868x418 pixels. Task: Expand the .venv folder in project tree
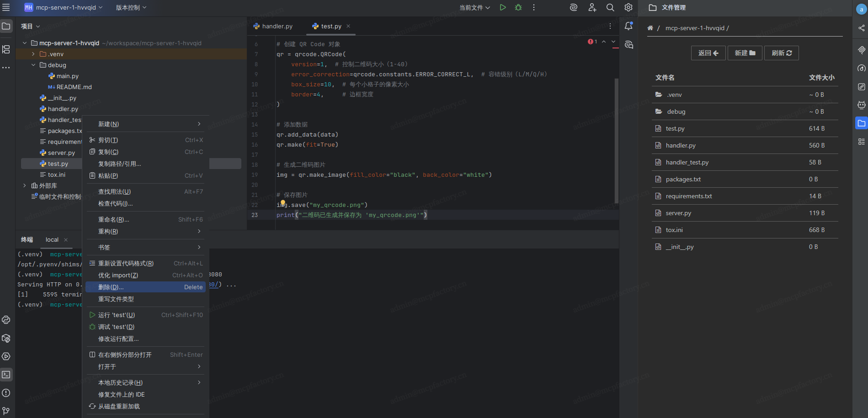click(33, 54)
